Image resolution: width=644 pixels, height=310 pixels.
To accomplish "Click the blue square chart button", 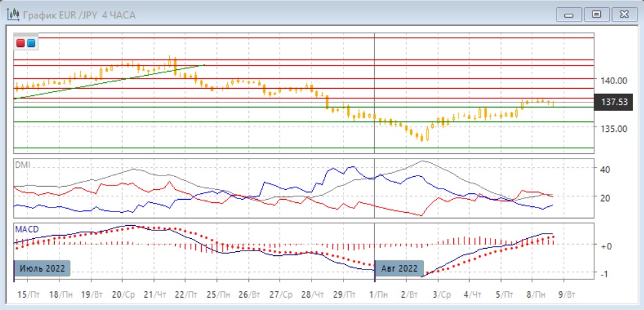I will (x=31, y=43).
